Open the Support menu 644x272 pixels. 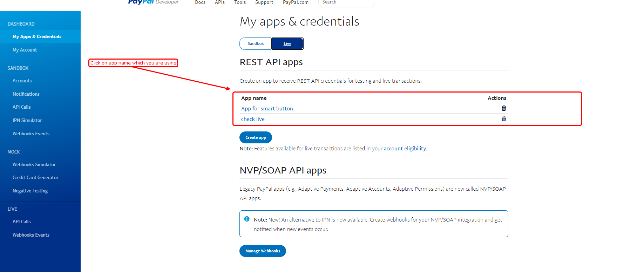[x=264, y=2]
